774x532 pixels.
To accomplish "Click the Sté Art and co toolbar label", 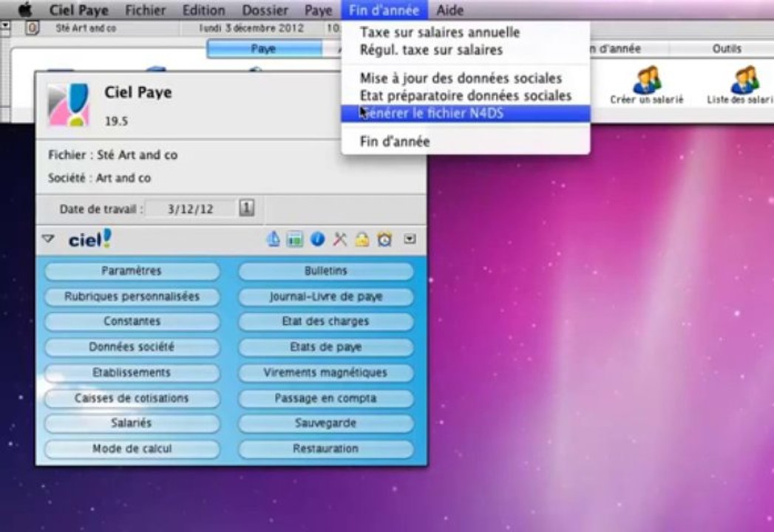I will [86, 28].
